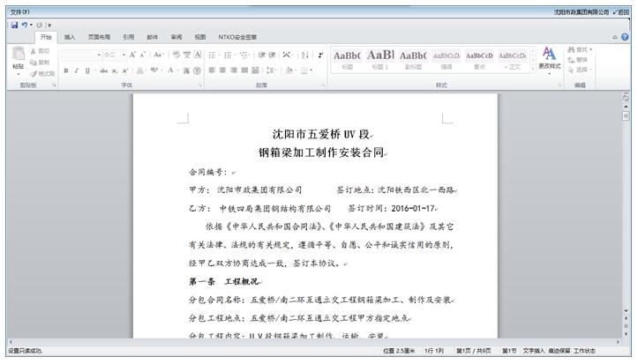The height and width of the screenshot is (364, 638).
Task: Click the Grow Font icon
Action: pos(132,55)
